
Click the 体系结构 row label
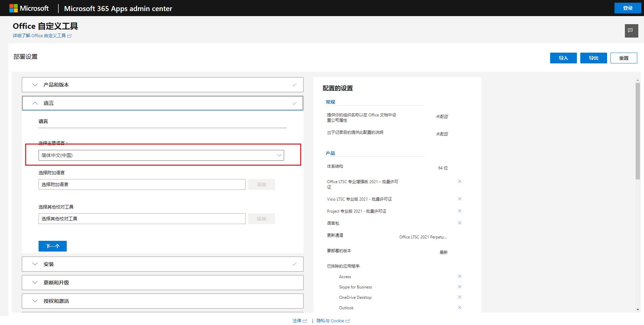click(335, 166)
